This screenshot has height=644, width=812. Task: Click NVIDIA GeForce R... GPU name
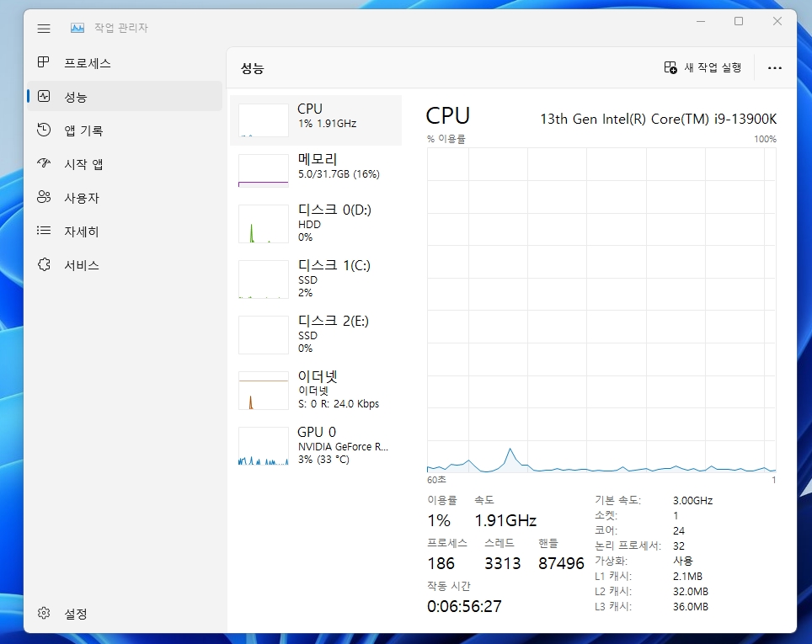343,447
